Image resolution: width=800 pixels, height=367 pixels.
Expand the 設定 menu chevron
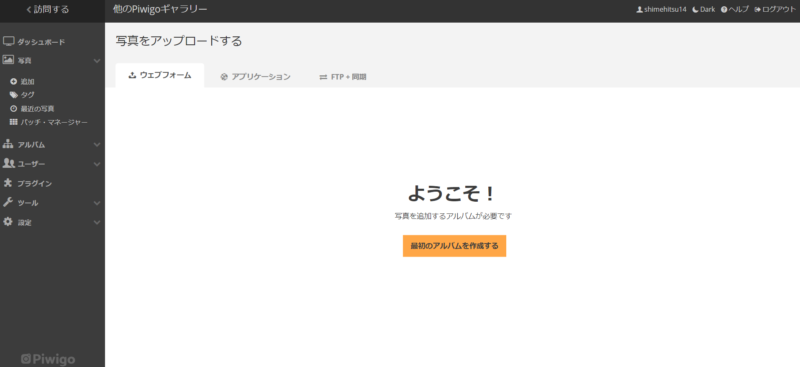click(97, 223)
